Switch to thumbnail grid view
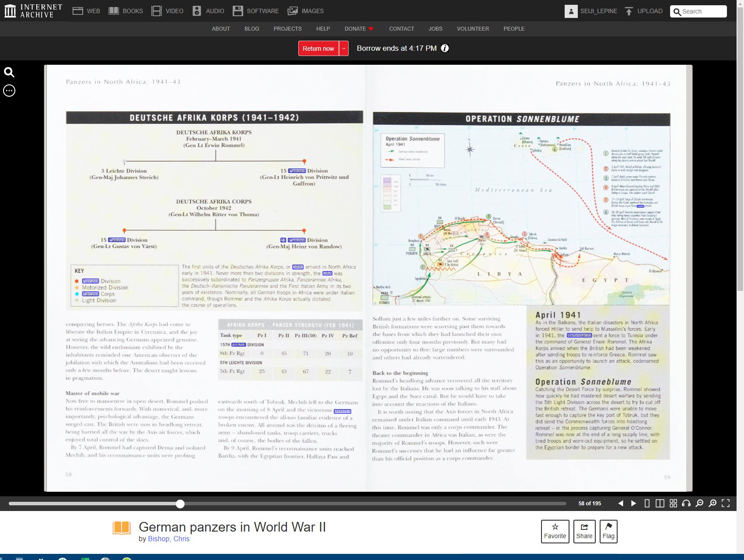This screenshot has height=560, width=744. tap(673, 504)
